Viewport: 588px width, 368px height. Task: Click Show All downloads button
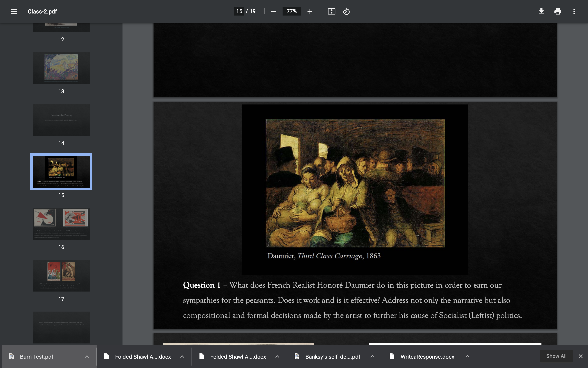tap(556, 356)
